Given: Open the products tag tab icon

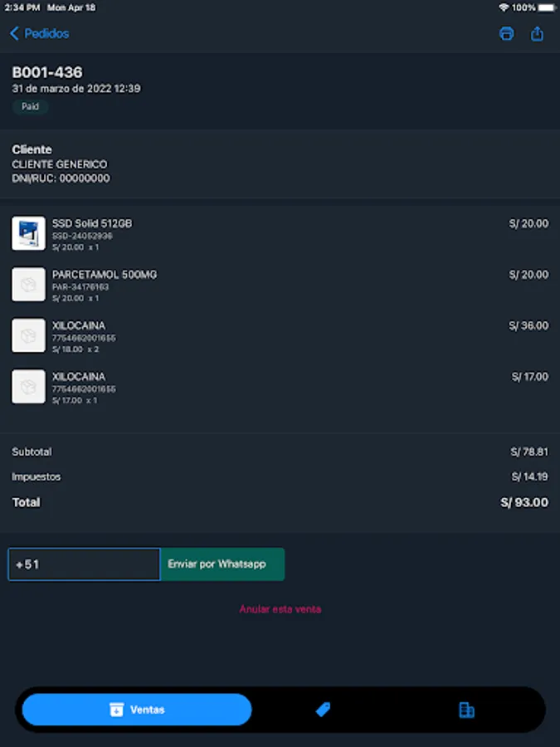Looking at the screenshot, I should [323, 710].
